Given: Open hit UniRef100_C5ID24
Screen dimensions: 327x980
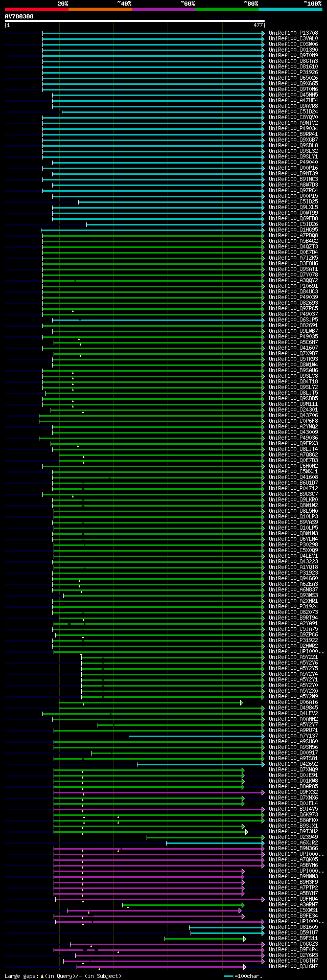Looking at the screenshot, I should pyautogui.click(x=293, y=112).
